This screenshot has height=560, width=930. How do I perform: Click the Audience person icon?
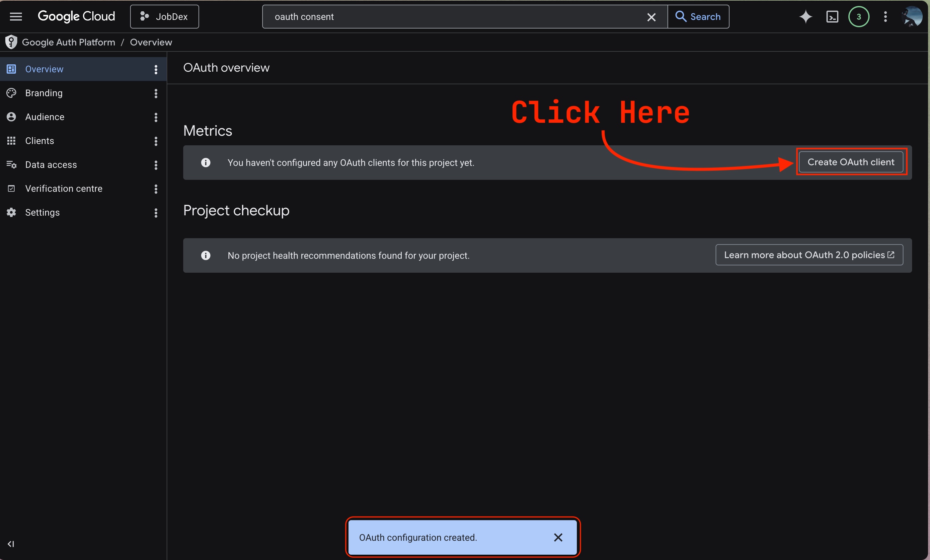(x=11, y=117)
